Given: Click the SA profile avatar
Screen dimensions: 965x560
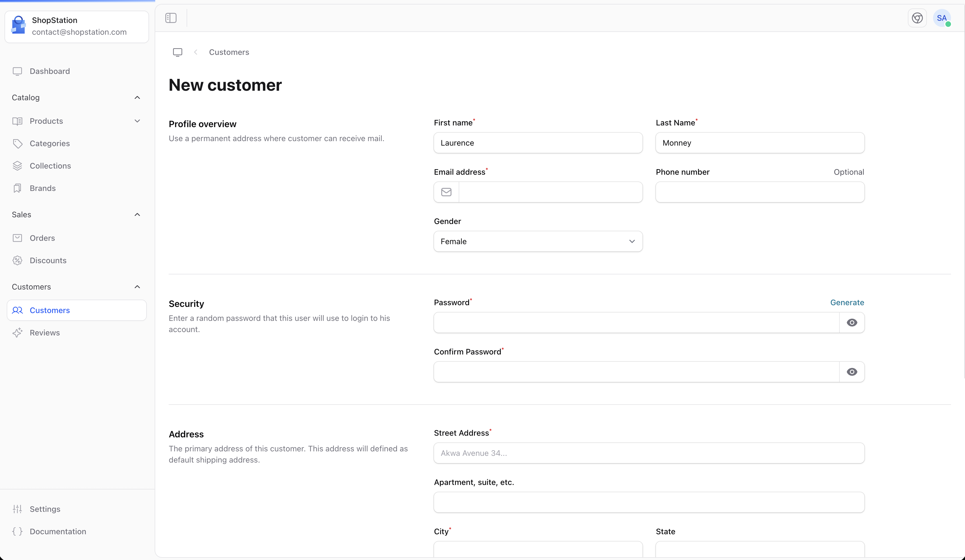Looking at the screenshot, I should pos(942,18).
